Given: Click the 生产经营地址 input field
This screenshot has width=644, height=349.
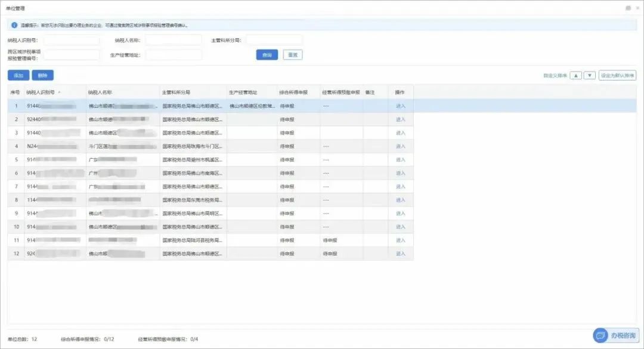Looking at the screenshot, I should tap(174, 55).
